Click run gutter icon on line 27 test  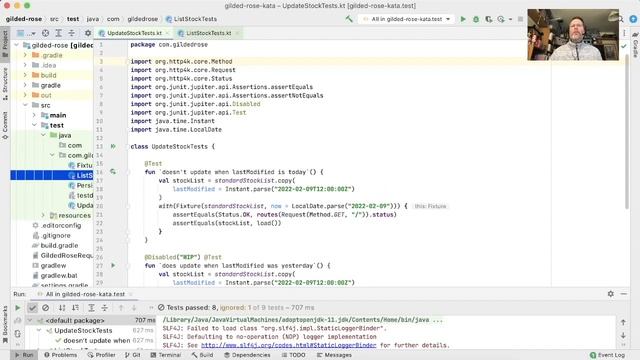click(113, 265)
